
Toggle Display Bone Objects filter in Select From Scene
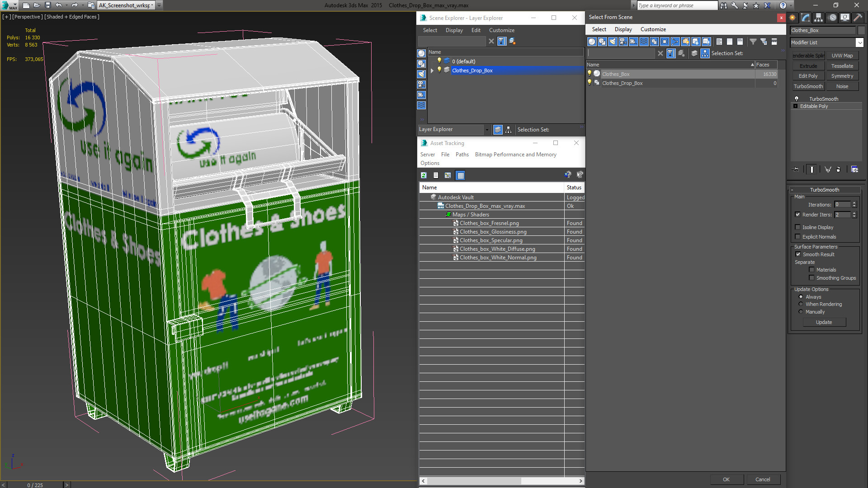tap(675, 42)
